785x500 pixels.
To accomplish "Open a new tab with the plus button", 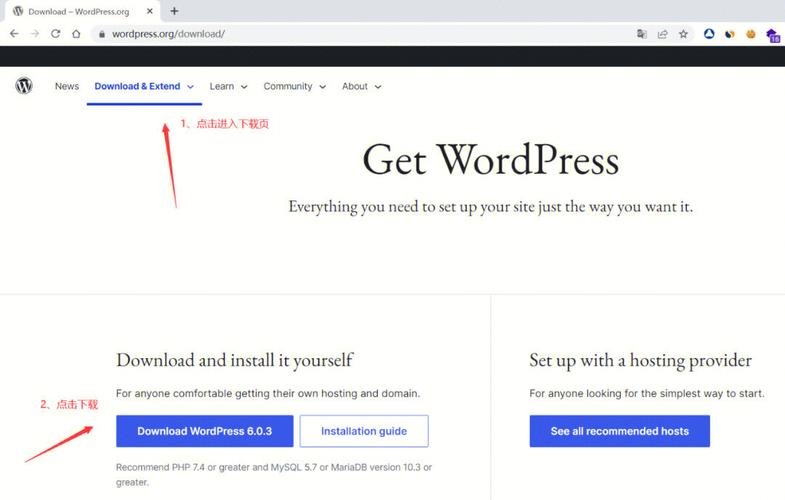I will [x=174, y=11].
